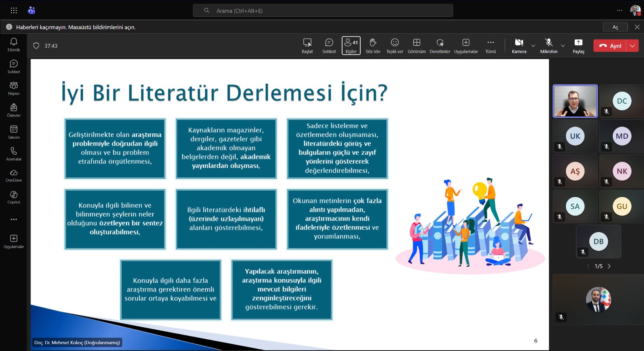
Task: Open Ekipler in the left sidebar
Action: pyautogui.click(x=14, y=88)
